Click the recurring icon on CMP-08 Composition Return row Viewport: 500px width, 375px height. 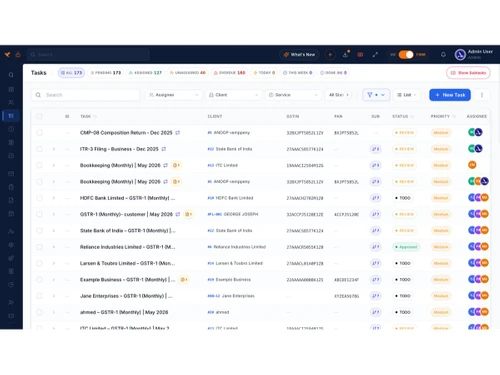(x=178, y=133)
